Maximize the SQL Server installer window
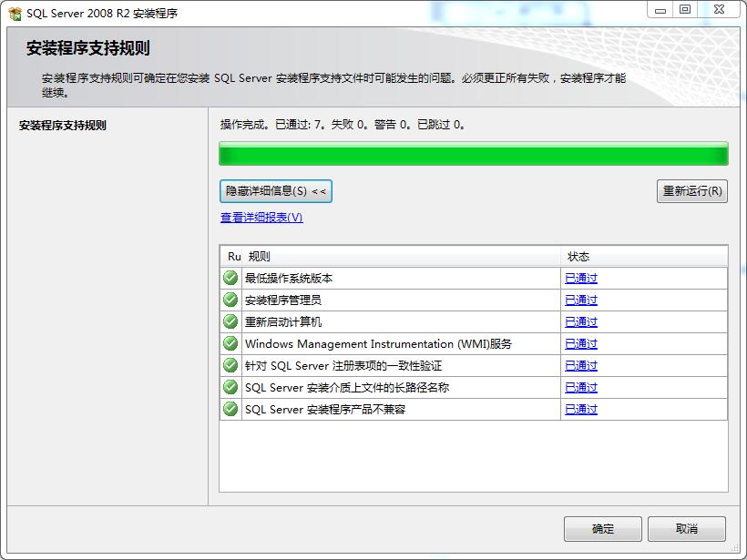Image resolution: width=747 pixels, height=560 pixels. 685,10
